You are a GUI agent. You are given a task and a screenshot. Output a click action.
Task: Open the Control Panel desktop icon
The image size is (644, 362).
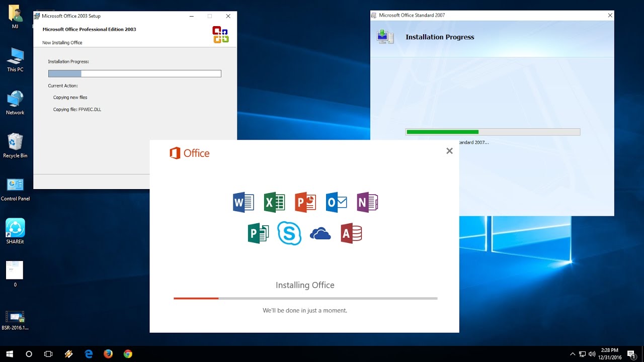(x=15, y=189)
